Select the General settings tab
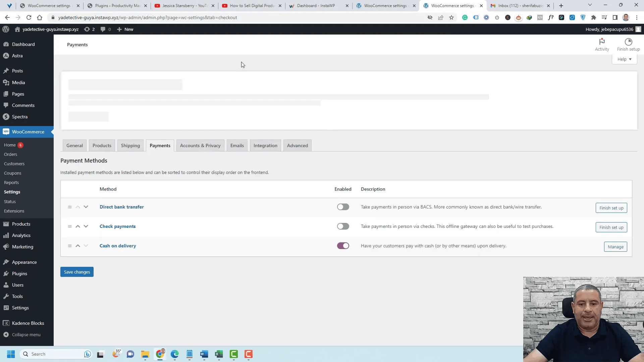The height and width of the screenshot is (362, 644). point(74,145)
